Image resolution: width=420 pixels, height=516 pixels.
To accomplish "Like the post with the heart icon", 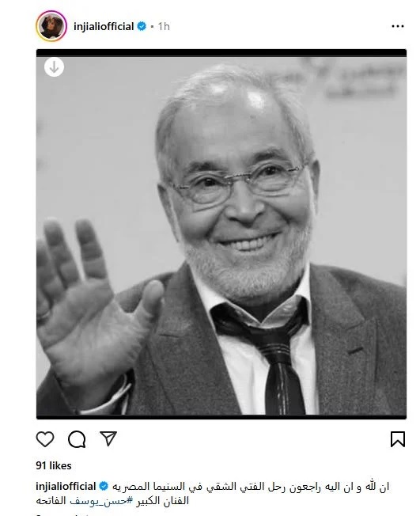I will pos(45,439).
